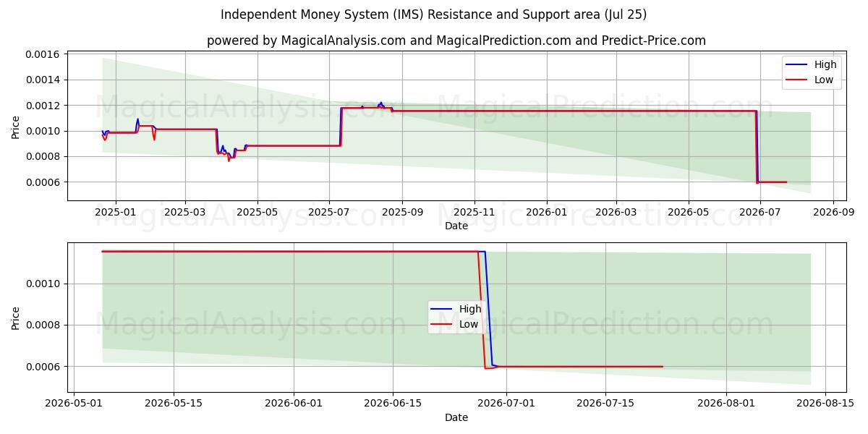
Task: Click the '2025-01' date tick label
Action: pyautogui.click(x=116, y=213)
